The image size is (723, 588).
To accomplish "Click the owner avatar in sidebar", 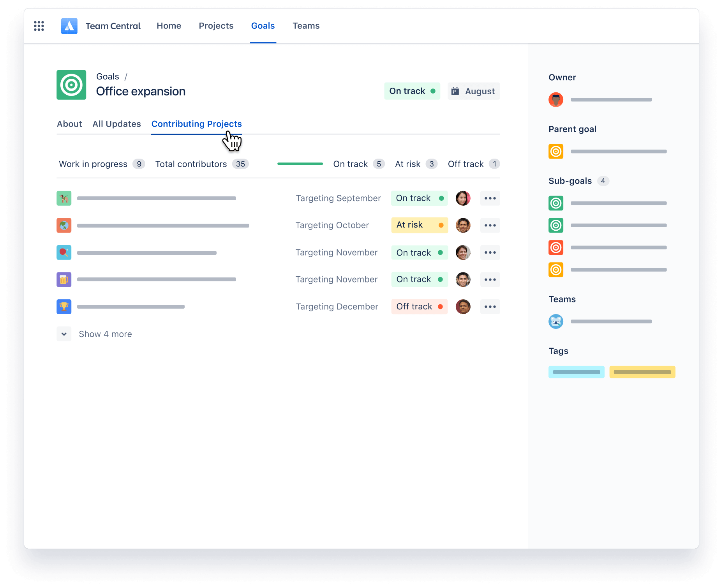I will pos(556,100).
